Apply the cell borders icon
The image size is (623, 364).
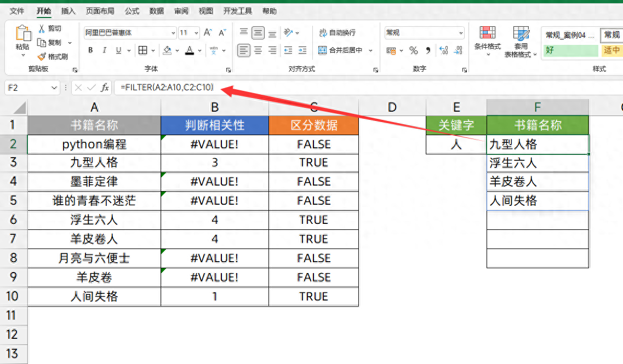pos(142,50)
